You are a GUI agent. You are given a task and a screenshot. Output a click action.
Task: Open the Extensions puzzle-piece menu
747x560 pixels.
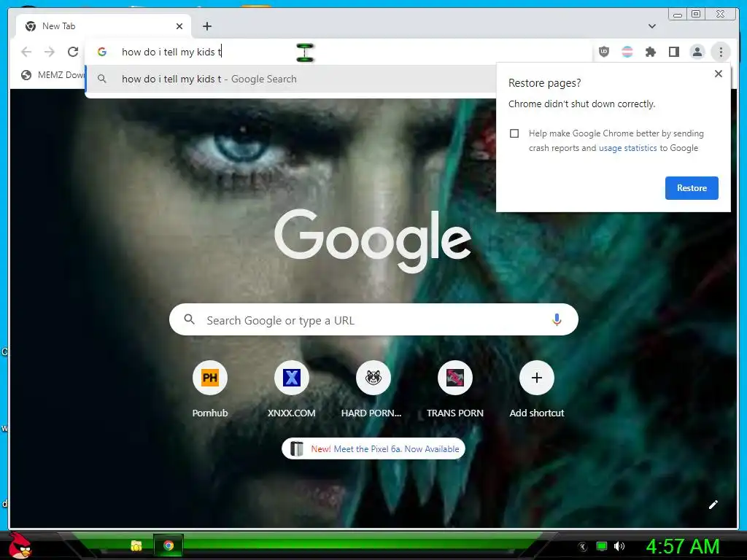tap(651, 52)
